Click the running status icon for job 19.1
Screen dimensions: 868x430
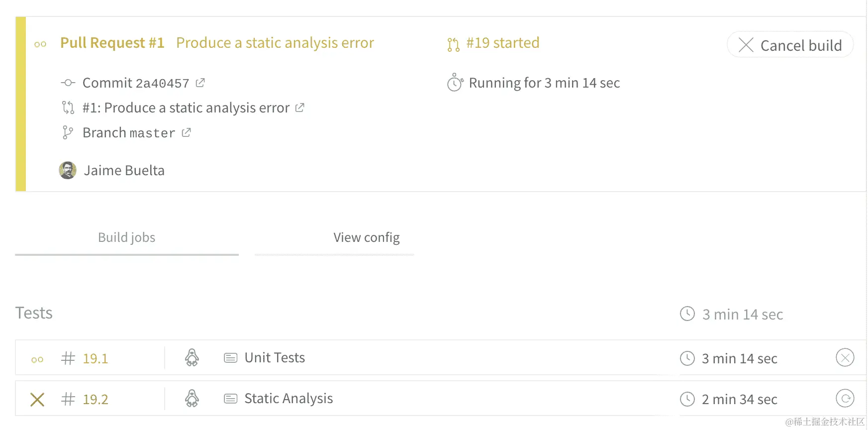(x=37, y=359)
